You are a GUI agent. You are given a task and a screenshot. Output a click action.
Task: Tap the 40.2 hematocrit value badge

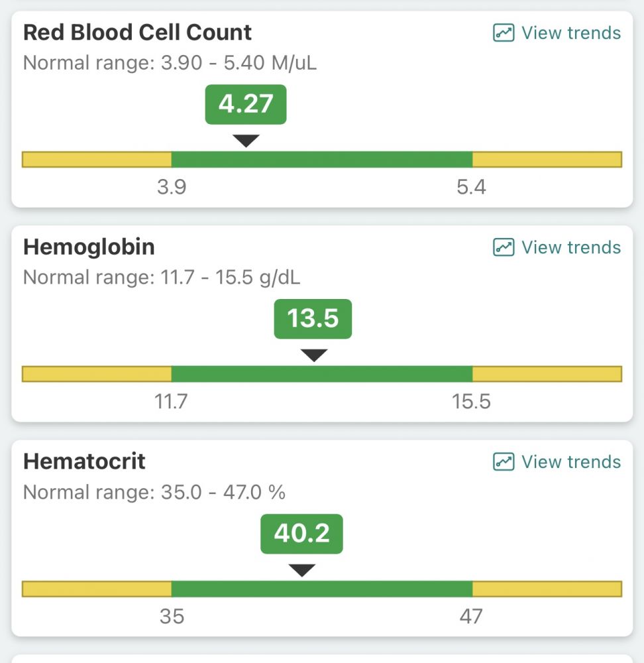301,534
